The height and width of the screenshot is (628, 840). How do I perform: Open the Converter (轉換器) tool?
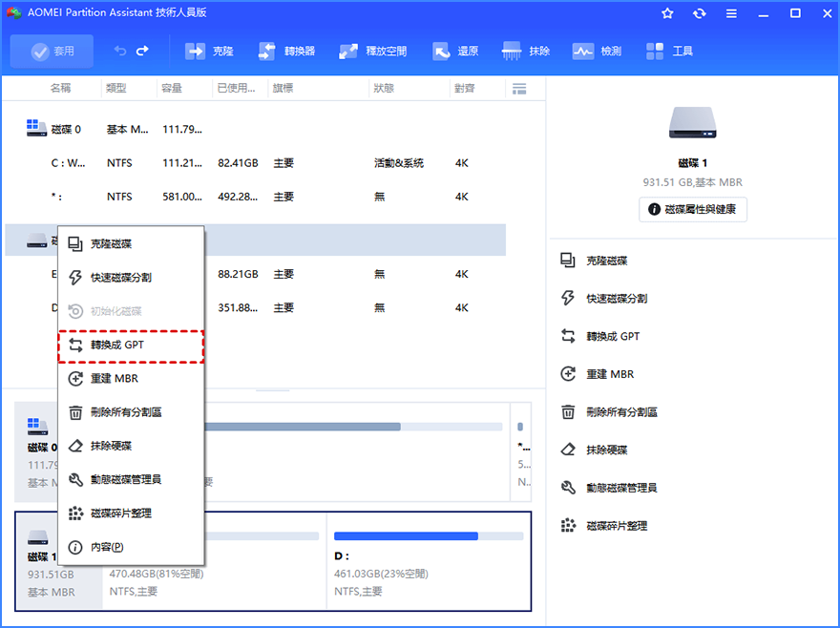(x=286, y=52)
